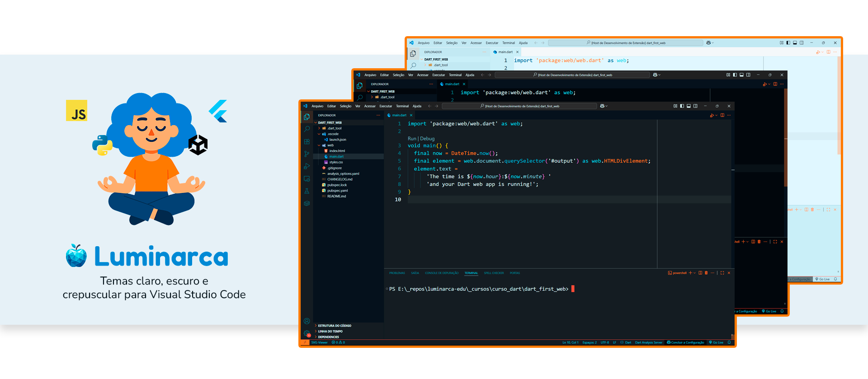
Task: Toggle the secondary side bar in the front window's title bar
Action: click(695, 106)
